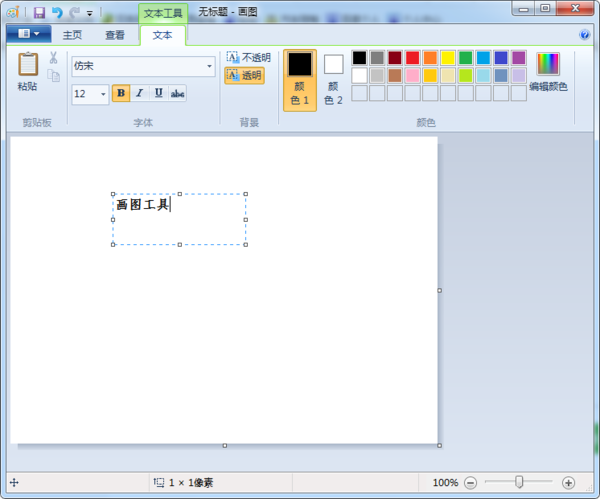Select 不透明 opaque background option

[248, 57]
